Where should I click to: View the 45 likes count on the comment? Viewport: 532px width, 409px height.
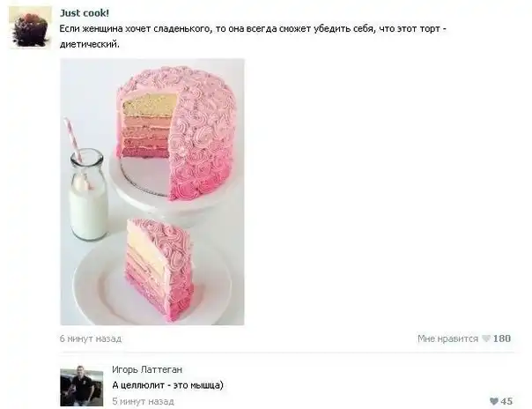506,401
